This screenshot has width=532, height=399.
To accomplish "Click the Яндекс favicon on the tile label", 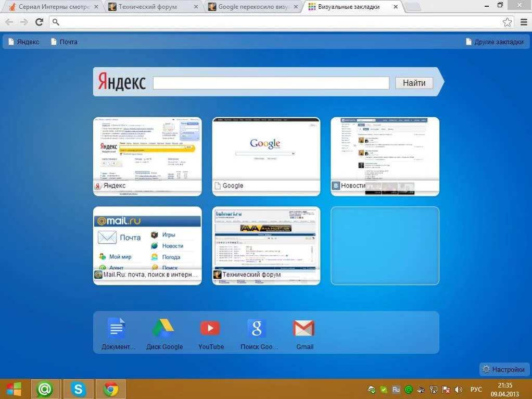I will click(98, 186).
